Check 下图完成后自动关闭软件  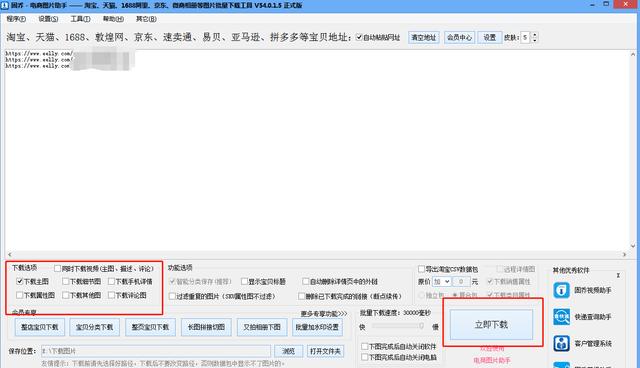(x=364, y=346)
